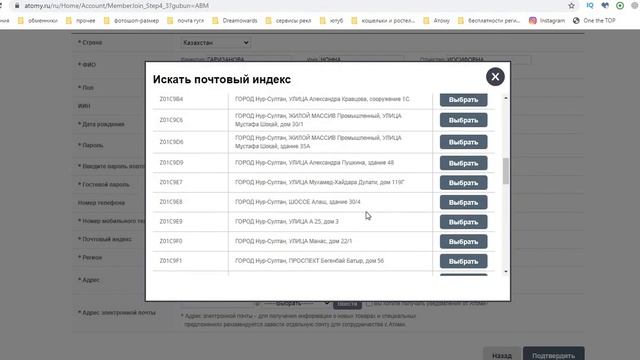This screenshot has height=360, width=640.
Task: Click address text 'ПРОСПЕКТ Бегенбай Батыр, дом 56'
Action: tap(336, 260)
